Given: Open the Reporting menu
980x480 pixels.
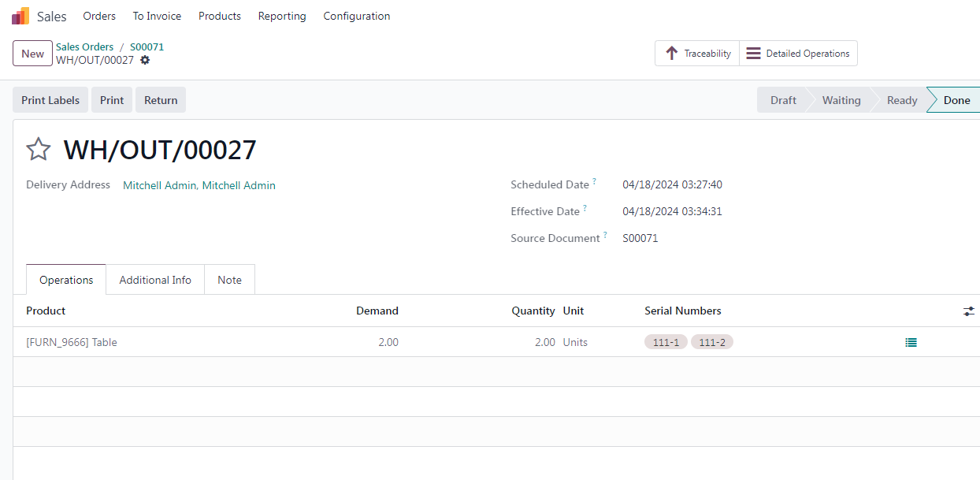Looking at the screenshot, I should (x=282, y=16).
